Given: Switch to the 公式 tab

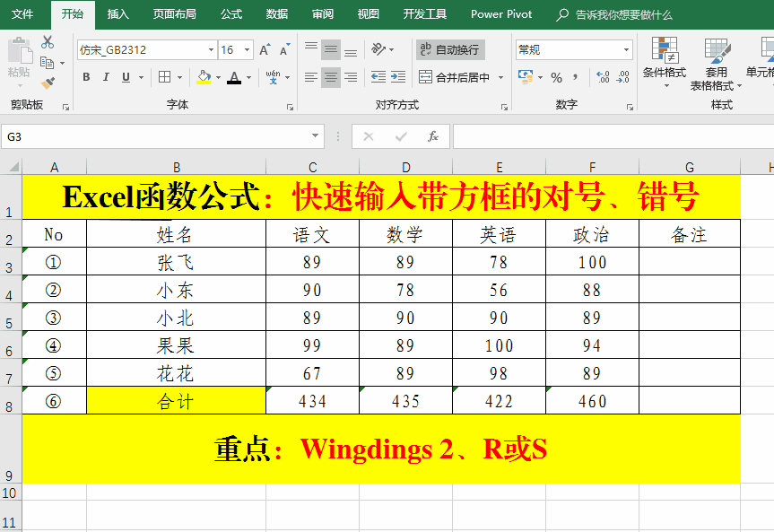Looking at the screenshot, I should 231,14.
